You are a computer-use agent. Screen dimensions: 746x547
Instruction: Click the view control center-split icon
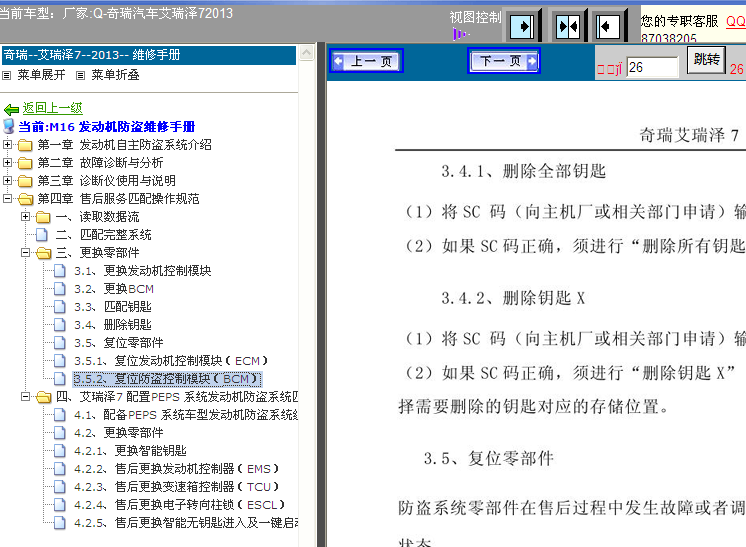[569, 26]
